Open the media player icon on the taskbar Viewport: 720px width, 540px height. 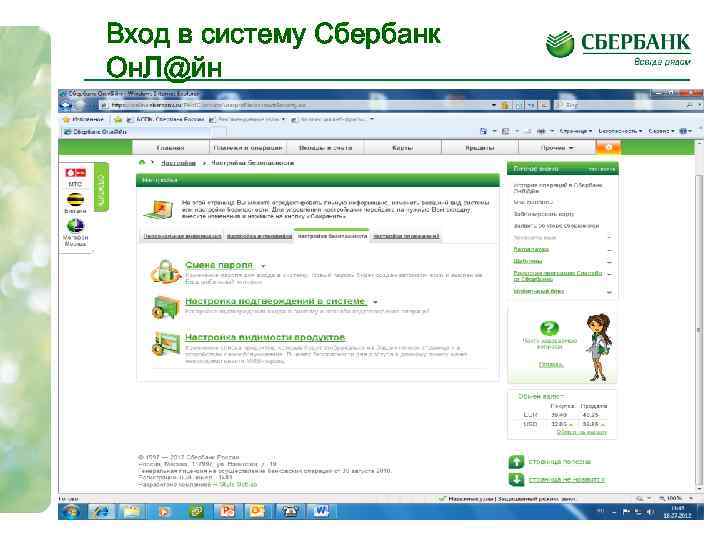[164, 512]
